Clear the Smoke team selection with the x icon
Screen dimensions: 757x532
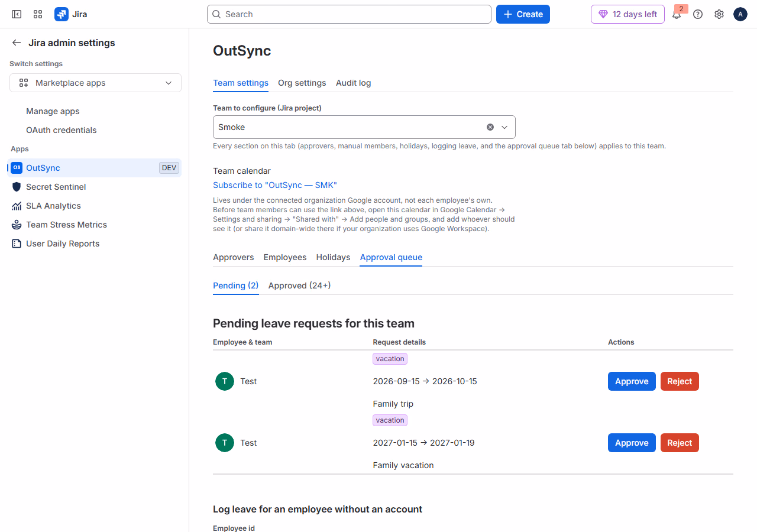tap(490, 127)
